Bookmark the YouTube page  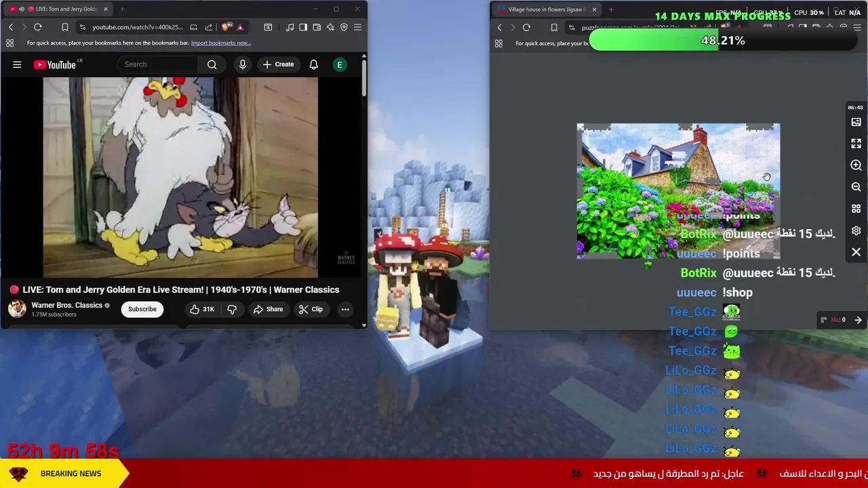tap(65, 27)
